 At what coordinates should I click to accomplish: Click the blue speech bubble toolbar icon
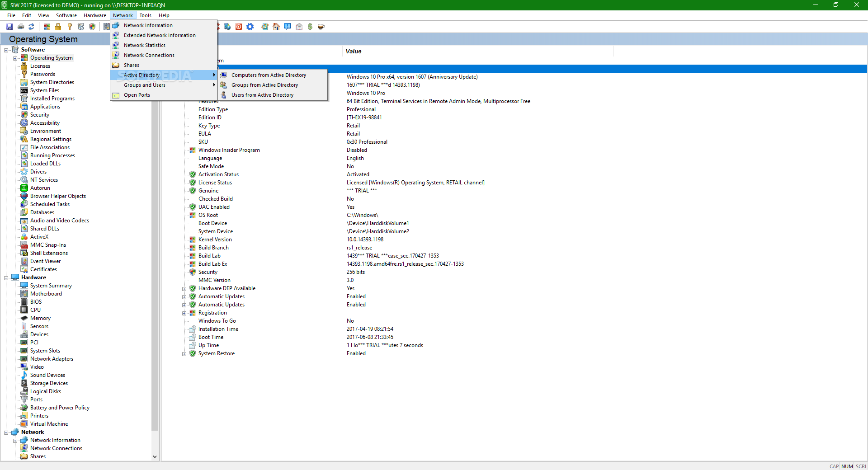pyautogui.click(x=288, y=27)
